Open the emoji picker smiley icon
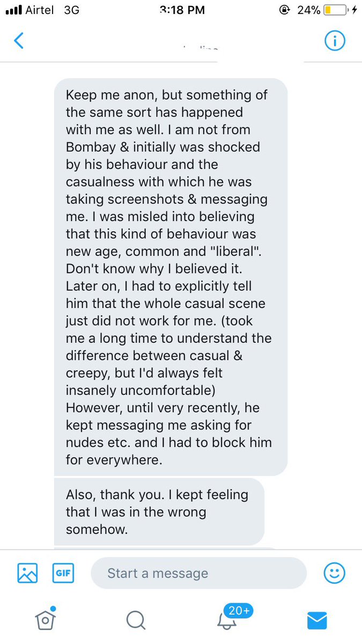This screenshot has width=362, height=644. (334, 573)
